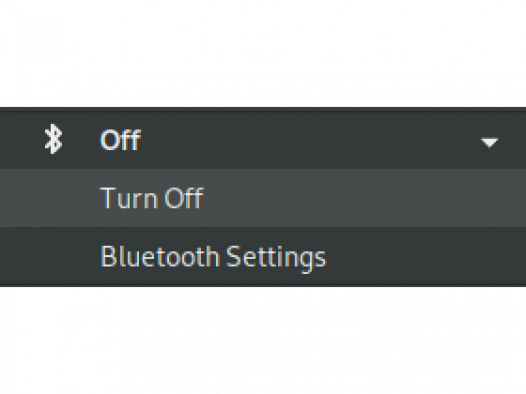Select the Bluetooth glyph next to Off

[x=54, y=139]
